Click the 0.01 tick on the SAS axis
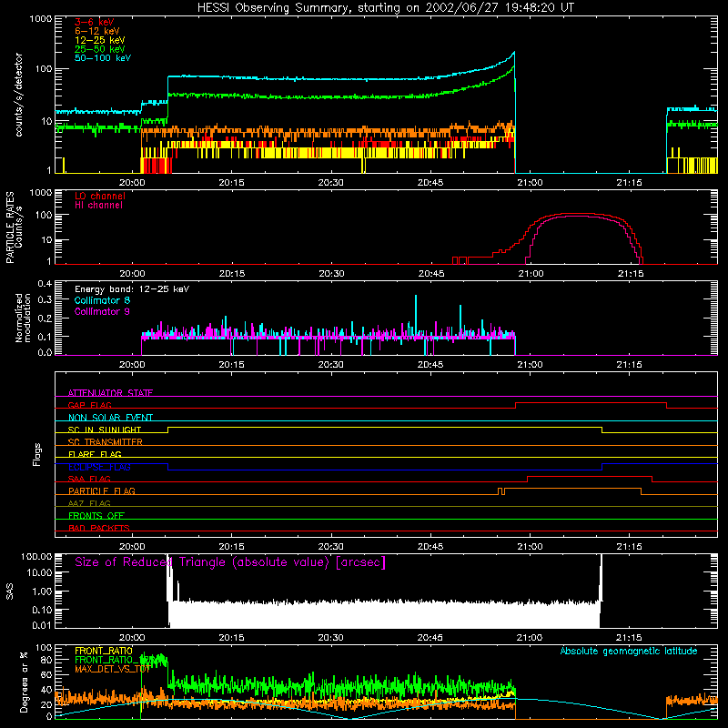728x728 pixels. pos(42,625)
